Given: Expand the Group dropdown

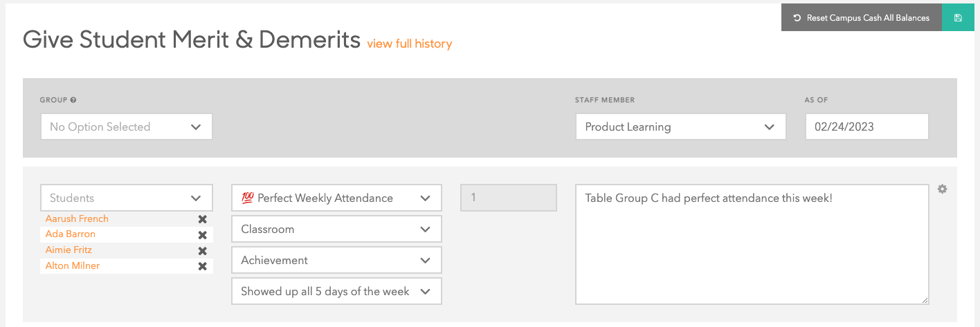Looking at the screenshot, I should point(127,127).
